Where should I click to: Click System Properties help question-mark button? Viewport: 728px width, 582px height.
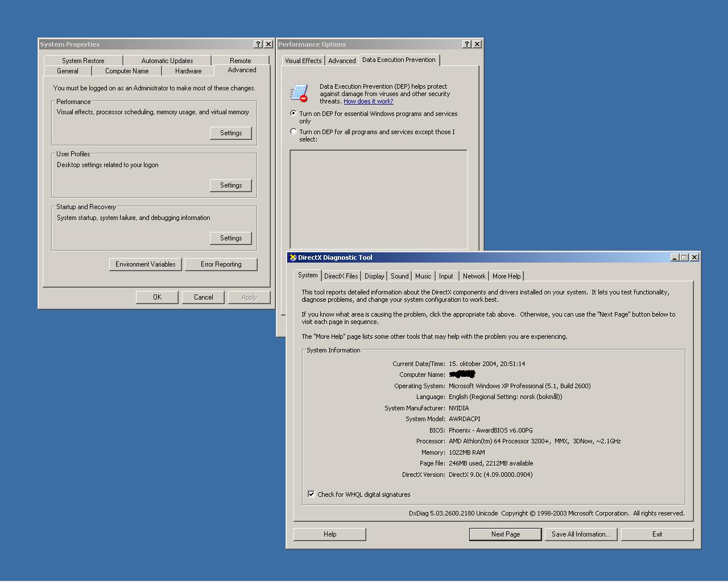[258, 44]
